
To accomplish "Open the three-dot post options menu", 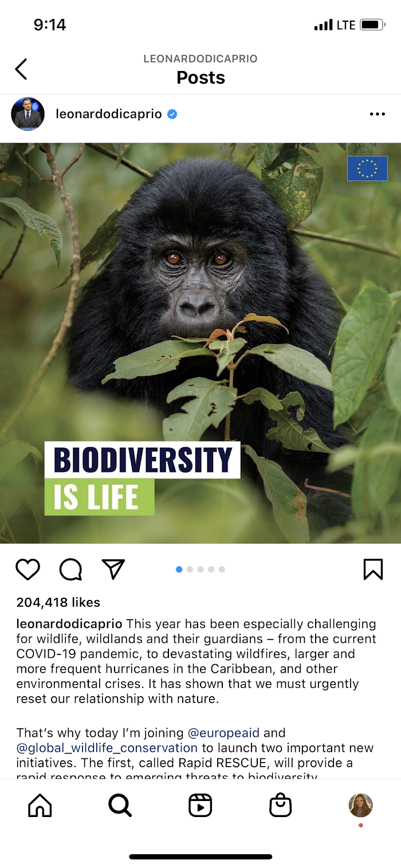I will click(378, 115).
